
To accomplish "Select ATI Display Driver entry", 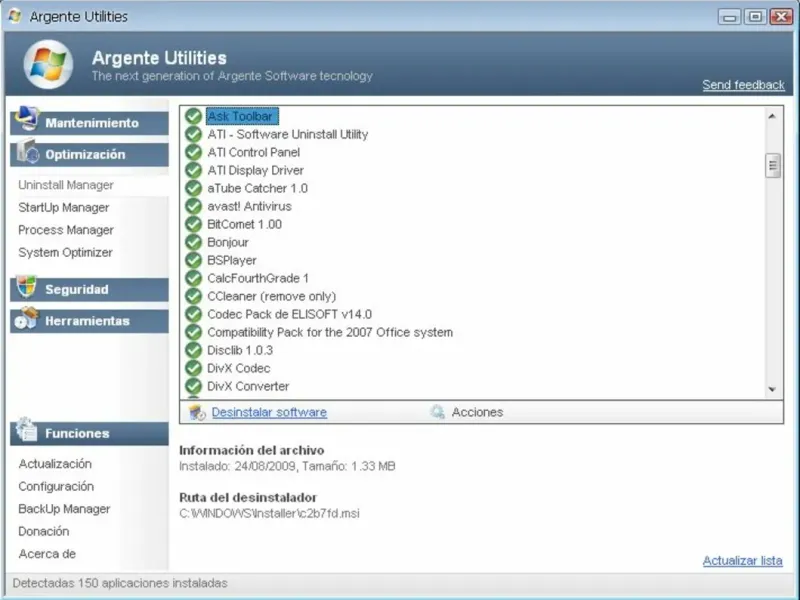I will pyautogui.click(x=256, y=170).
